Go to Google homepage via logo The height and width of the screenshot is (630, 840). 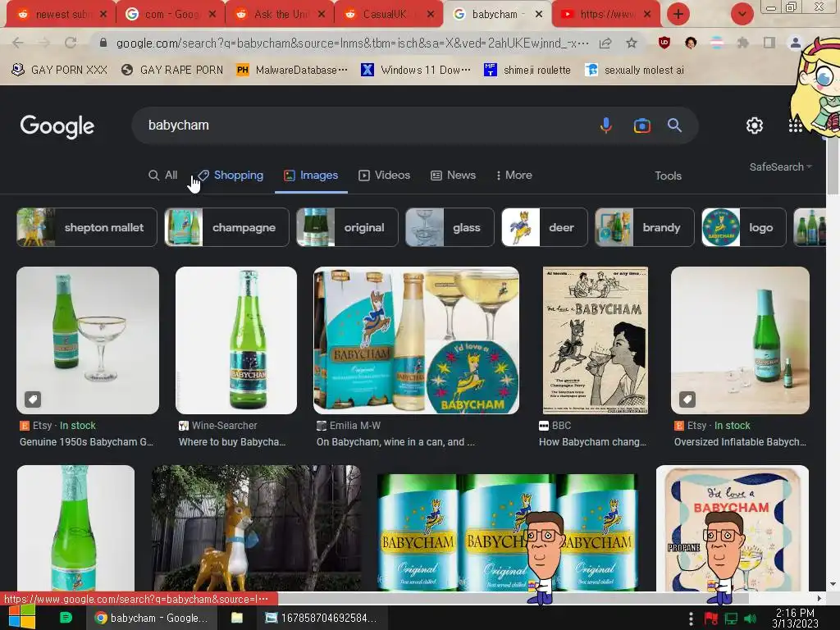point(57,126)
